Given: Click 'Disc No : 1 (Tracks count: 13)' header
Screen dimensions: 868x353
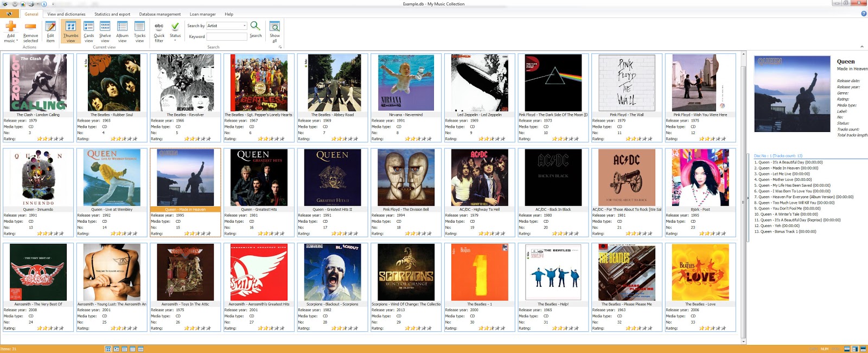Looking at the screenshot, I should click(x=778, y=156).
